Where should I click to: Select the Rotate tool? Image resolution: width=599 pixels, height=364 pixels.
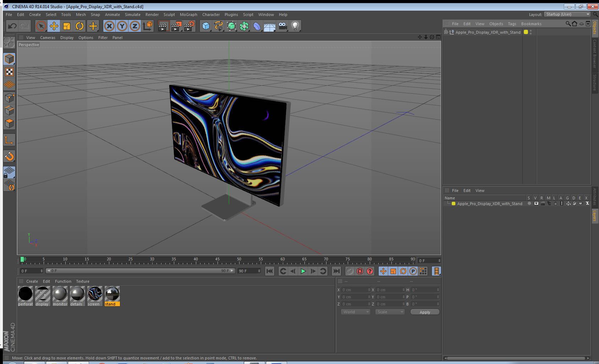coord(79,26)
